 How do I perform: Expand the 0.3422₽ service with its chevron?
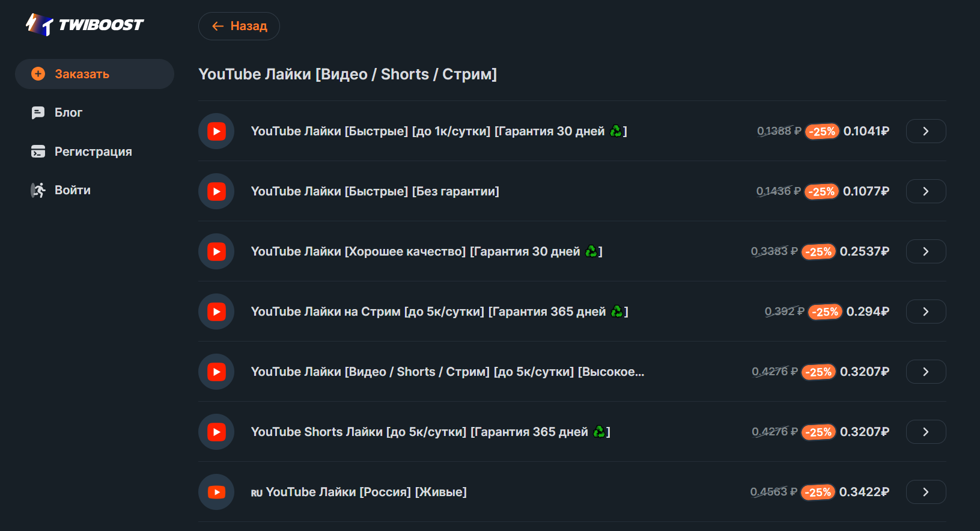tap(926, 492)
